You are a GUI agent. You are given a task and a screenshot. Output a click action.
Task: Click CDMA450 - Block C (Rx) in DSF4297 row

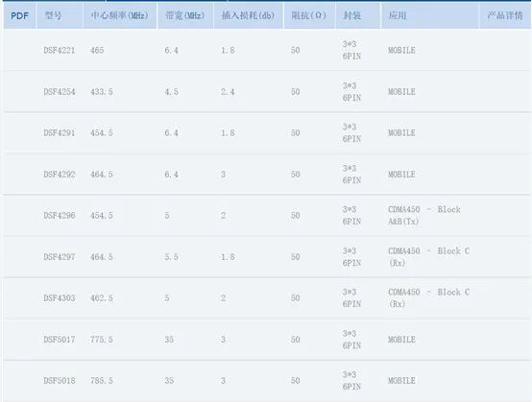429,256
